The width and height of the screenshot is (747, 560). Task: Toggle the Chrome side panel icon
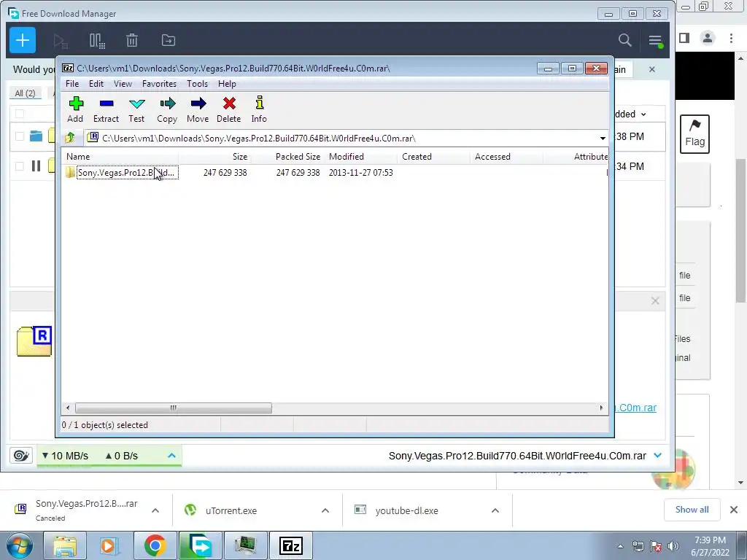[x=684, y=38]
